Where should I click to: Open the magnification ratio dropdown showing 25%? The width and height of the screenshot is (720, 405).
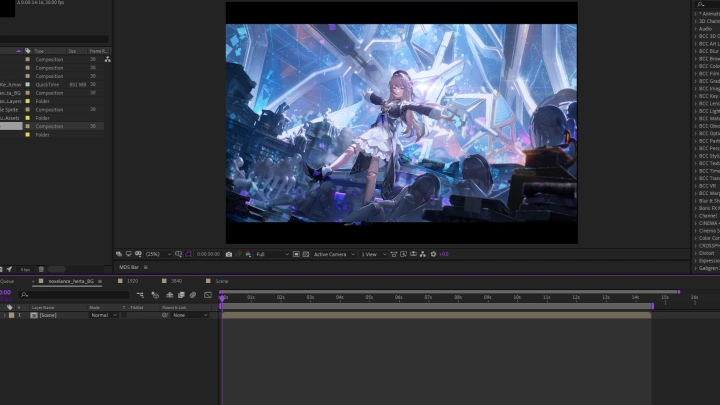tap(158, 254)
